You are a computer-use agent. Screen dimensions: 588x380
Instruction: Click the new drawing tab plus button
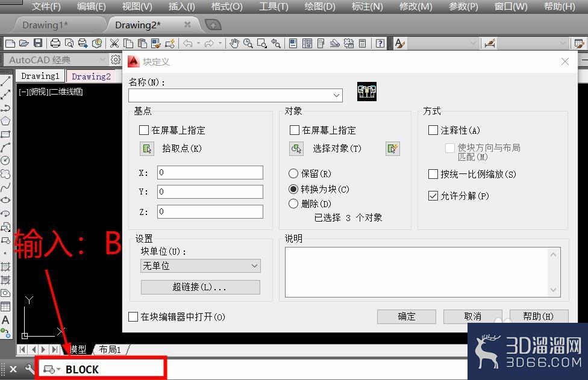(213, 25)
